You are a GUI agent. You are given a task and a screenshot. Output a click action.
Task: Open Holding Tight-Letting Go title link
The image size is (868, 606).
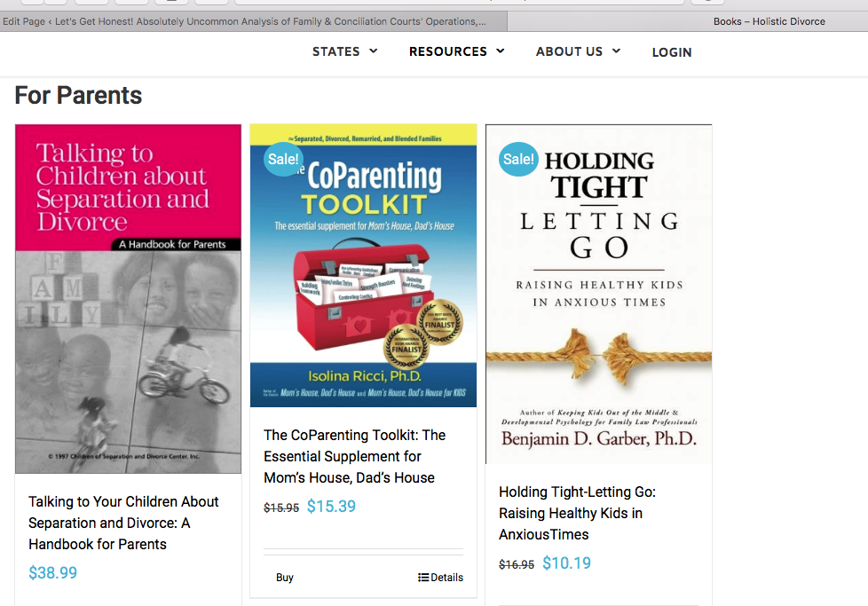(578, 513)
